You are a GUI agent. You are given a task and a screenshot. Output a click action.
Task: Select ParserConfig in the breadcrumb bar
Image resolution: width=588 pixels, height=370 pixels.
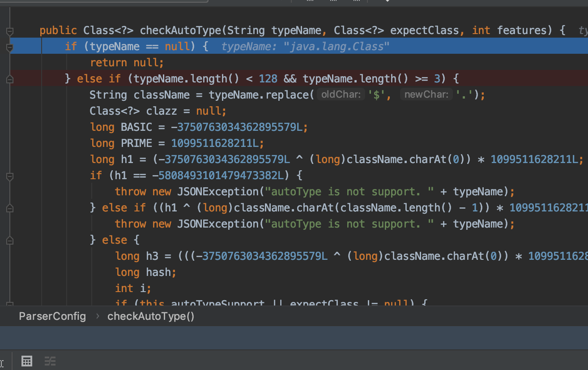(52, 316)
